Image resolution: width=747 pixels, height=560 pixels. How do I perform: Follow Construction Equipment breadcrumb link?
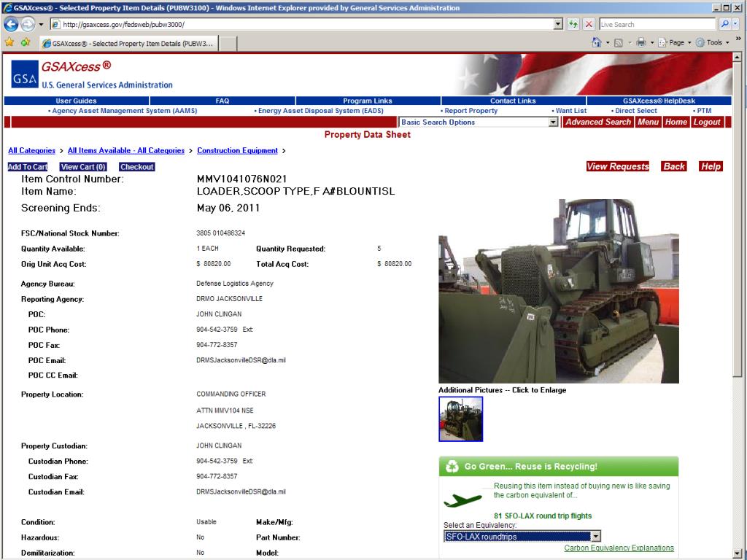237,150
